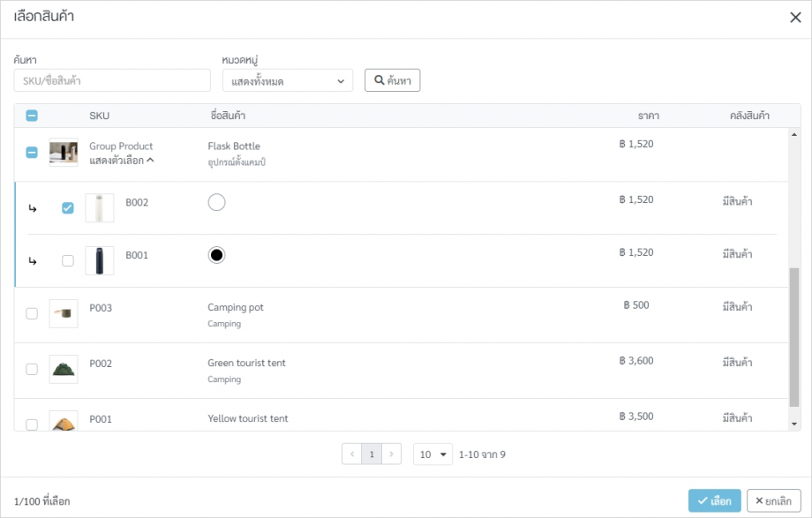Click the Yellow tourist tent image

tap(64, 422)
